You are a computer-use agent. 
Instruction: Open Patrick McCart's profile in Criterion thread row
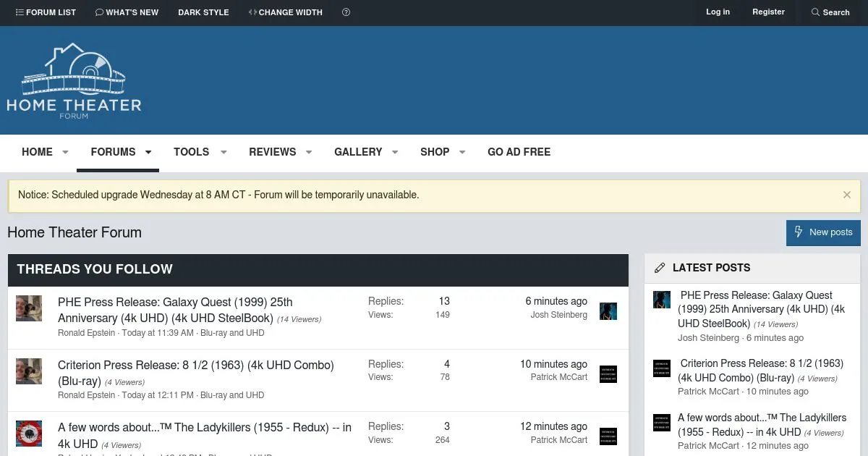[558, 377]
